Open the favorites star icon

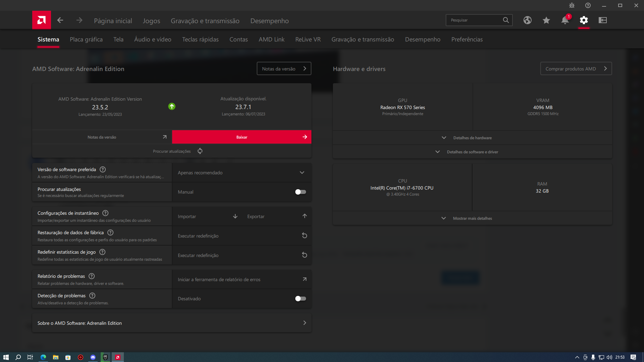[x=546, y=20]
